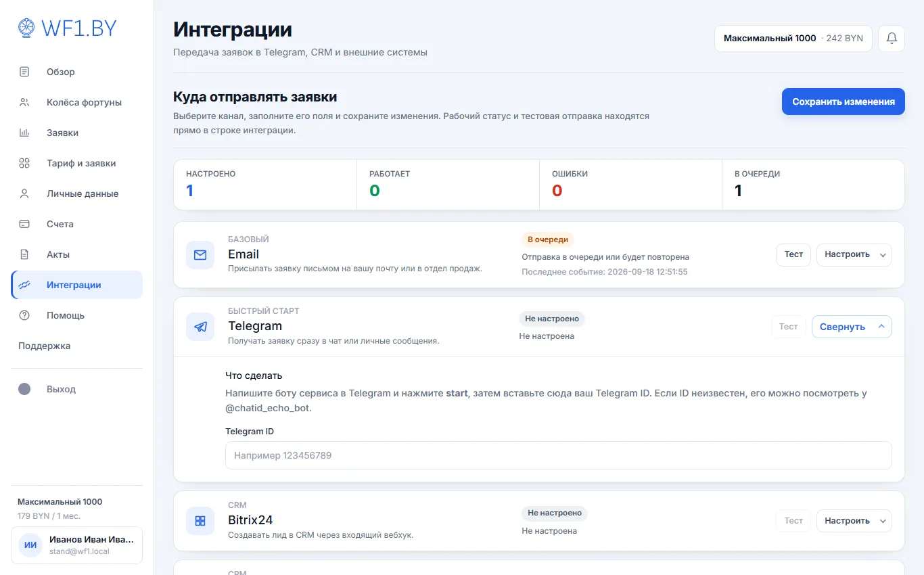Image resolution: width=924 pixels, height=575 pixels.
Task: Click the РАБОТАЕТ counter card
Action: [x=448, y=185]
